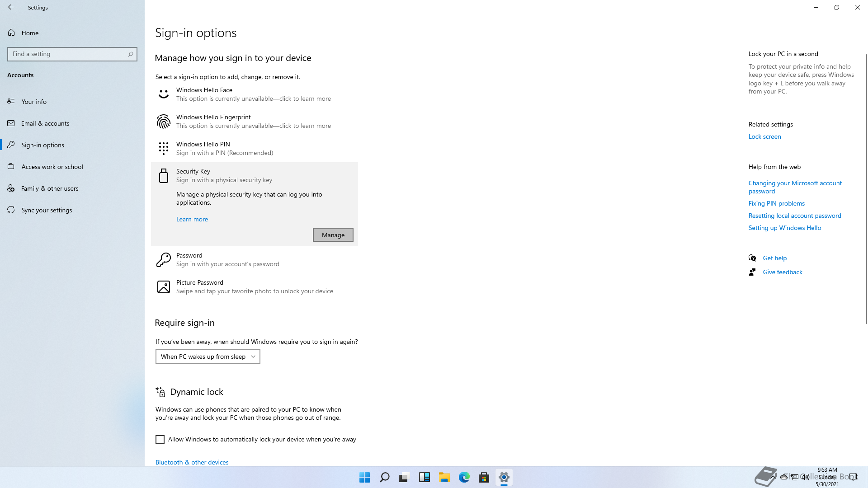Image resolution: width=868 pixels, height=488 pixels.
Task: Select Sign-in options in sidebar
Action: [x=72, y=145]
